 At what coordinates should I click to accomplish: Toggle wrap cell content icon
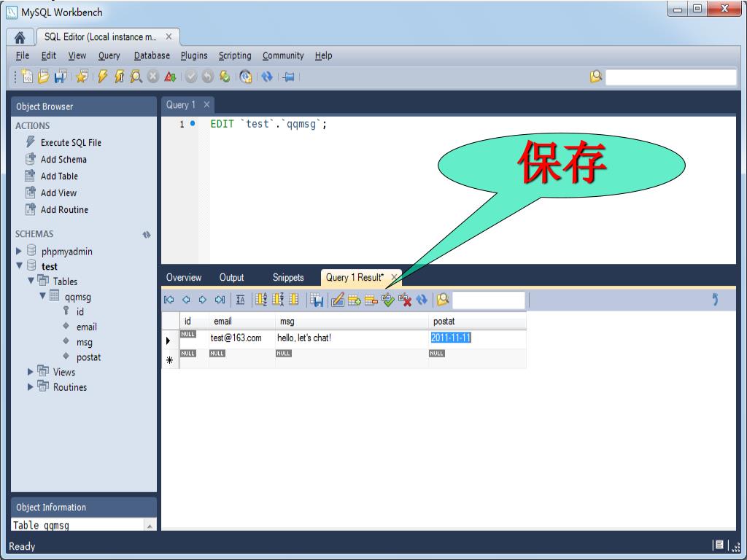(x=241, y=300)
